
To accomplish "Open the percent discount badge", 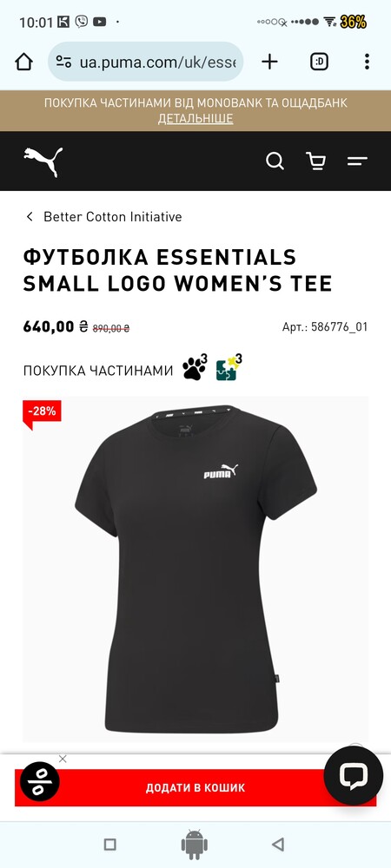I will click(x=40, y=782).
